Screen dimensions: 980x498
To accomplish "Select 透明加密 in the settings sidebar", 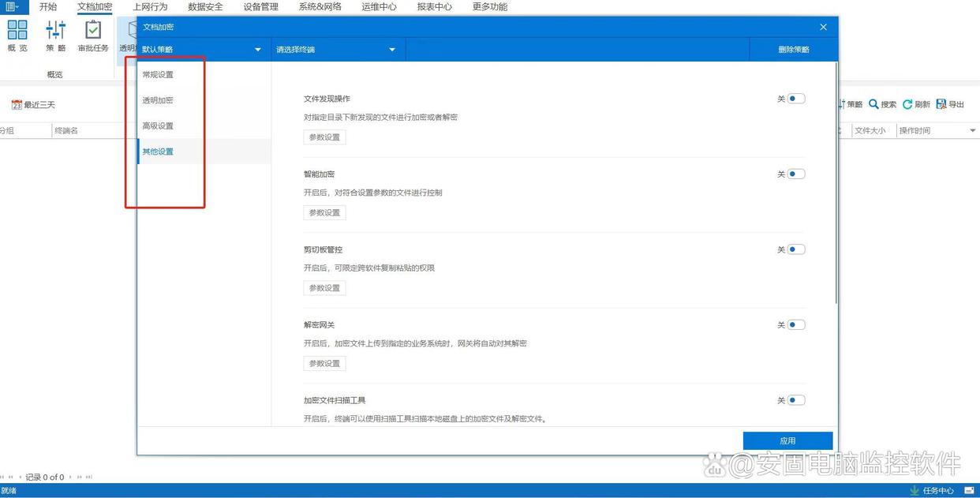I will click(158, 100).
